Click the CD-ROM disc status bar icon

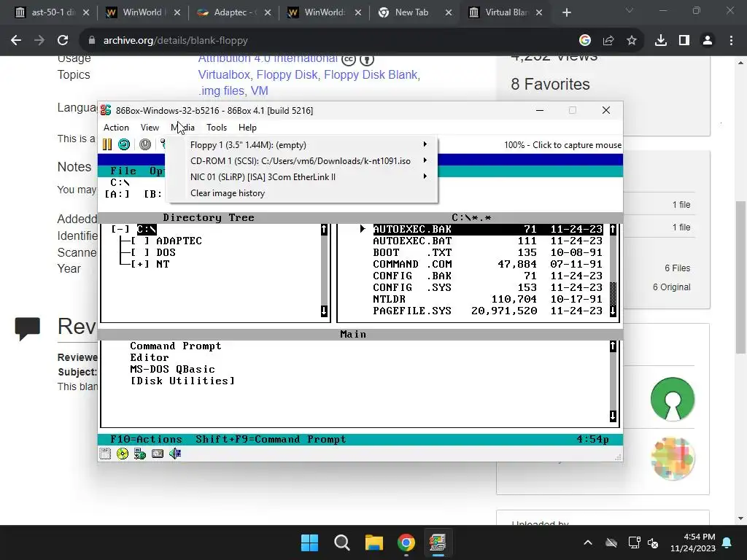(123, 454)
